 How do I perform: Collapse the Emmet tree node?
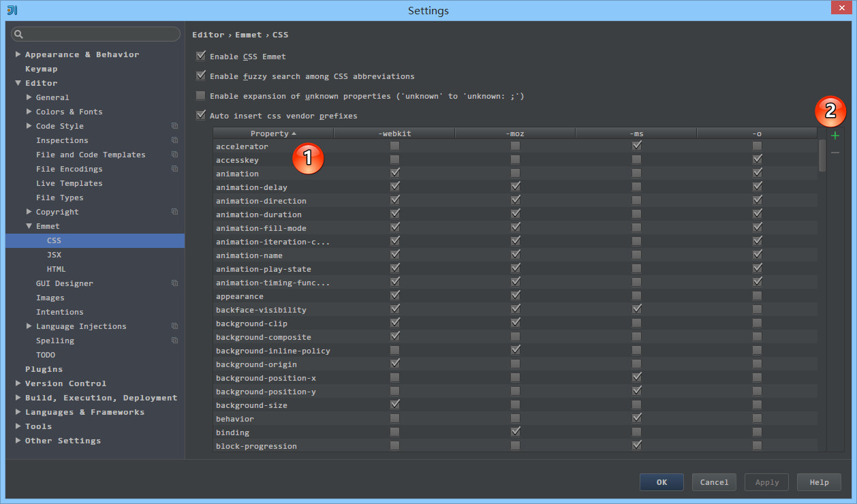coord(29,226)
